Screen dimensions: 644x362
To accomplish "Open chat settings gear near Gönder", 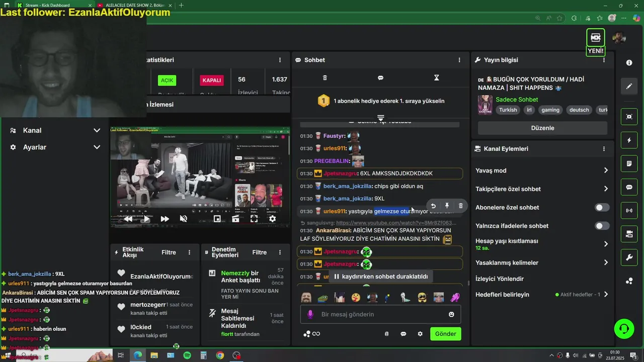I will 420,334.
